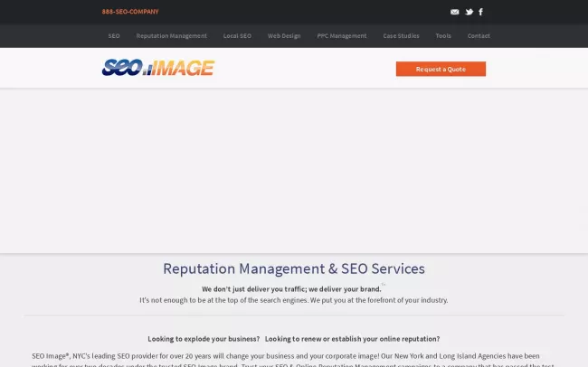
Task: Click the SEO Image logo
Action: (x=158, y=68)
